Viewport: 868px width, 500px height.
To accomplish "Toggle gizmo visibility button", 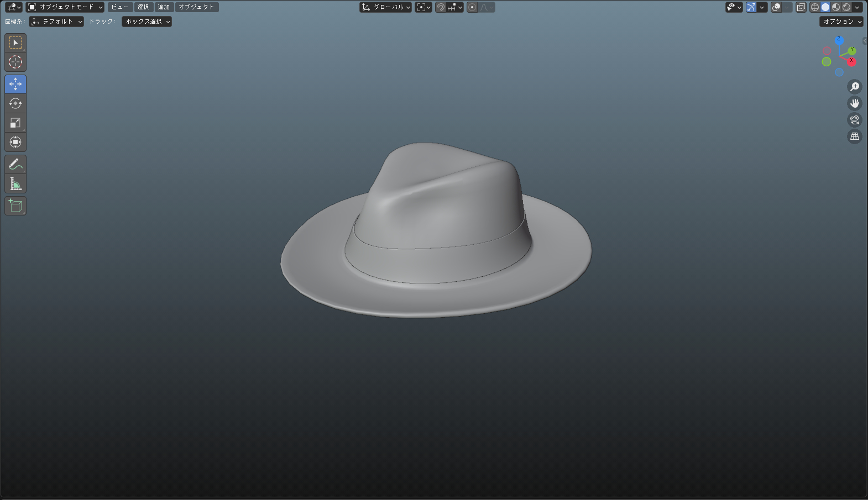I will [751, 7].
